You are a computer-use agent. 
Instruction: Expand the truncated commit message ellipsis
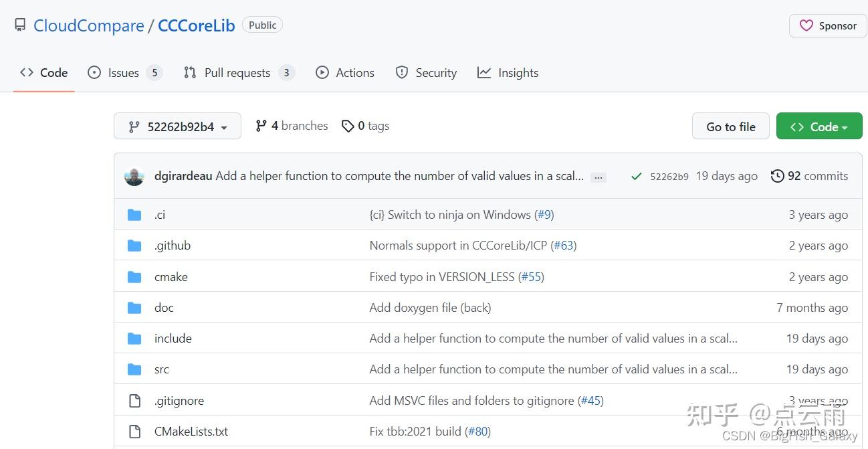coord(599,177)
